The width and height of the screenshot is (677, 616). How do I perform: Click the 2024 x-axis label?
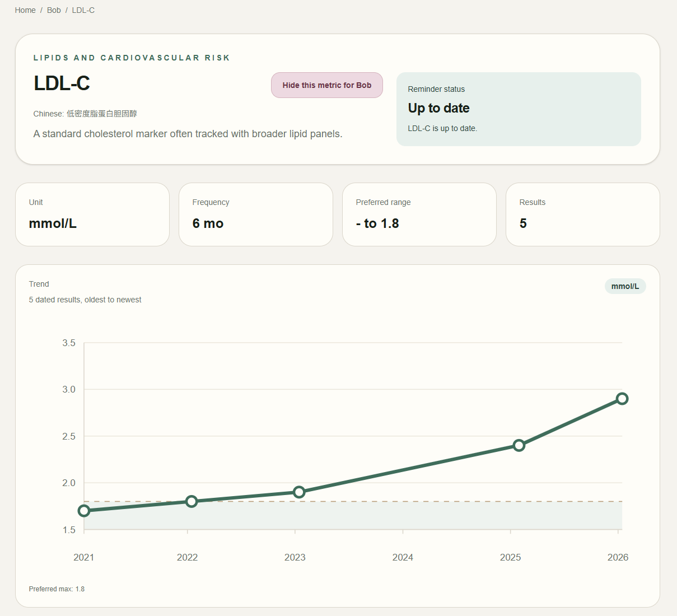[403, 557]
